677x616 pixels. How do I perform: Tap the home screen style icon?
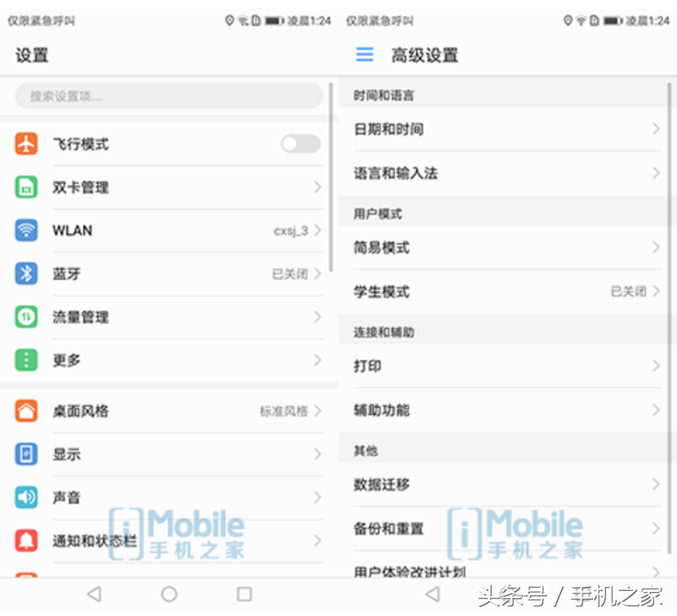(26, 411)
